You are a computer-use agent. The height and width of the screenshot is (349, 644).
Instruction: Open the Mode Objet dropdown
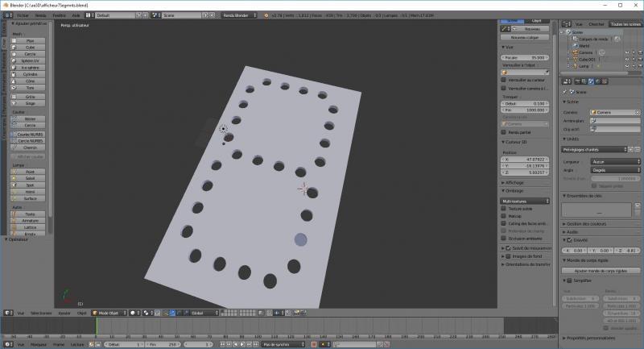point(109,313)
